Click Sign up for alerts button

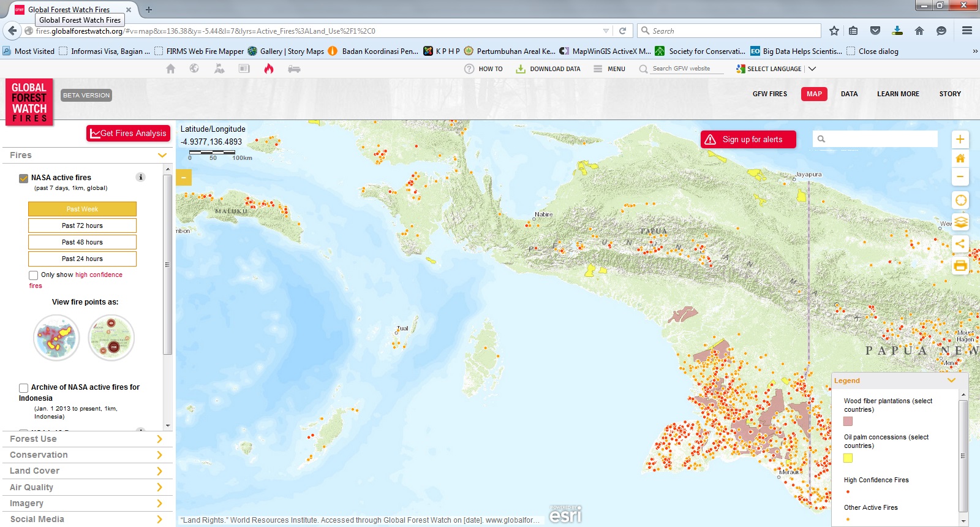point(748,139)
